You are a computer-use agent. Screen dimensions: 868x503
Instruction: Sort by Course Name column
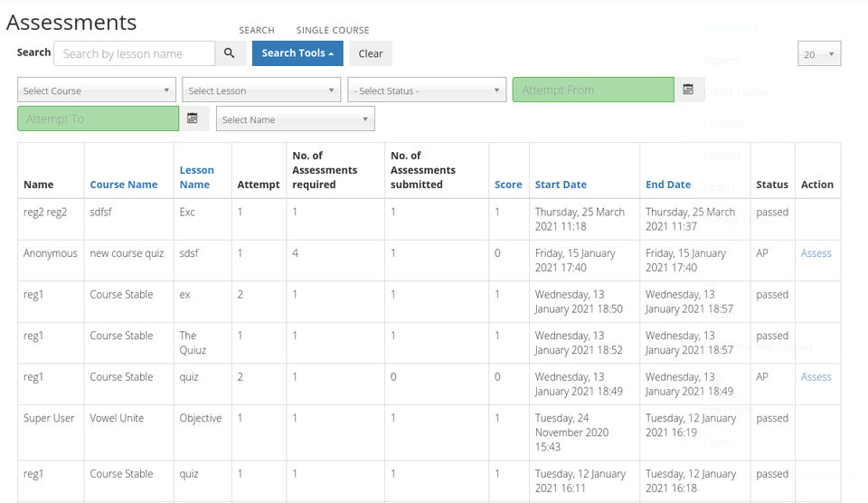pos(124,185)
